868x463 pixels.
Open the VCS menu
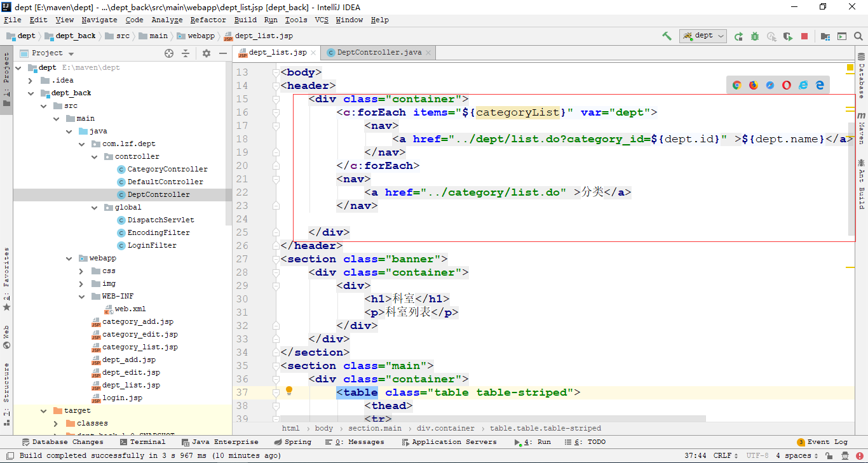pyautogui.click(x=322, y=20)
